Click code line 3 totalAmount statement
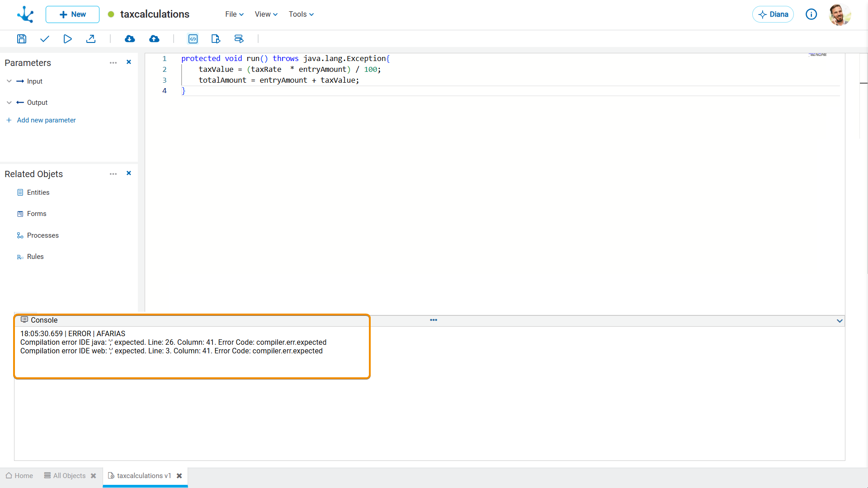 (x=279, y=80)
